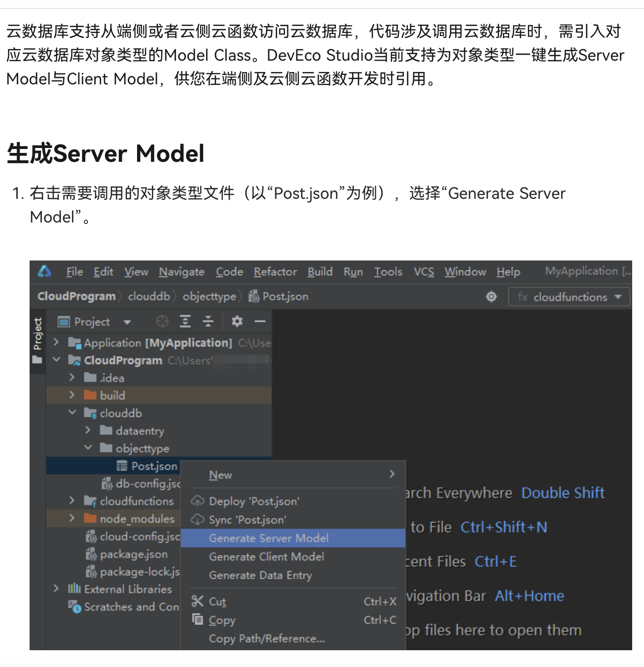644x667 pixels.
Task: Open the Run menu
Action: 353,272
